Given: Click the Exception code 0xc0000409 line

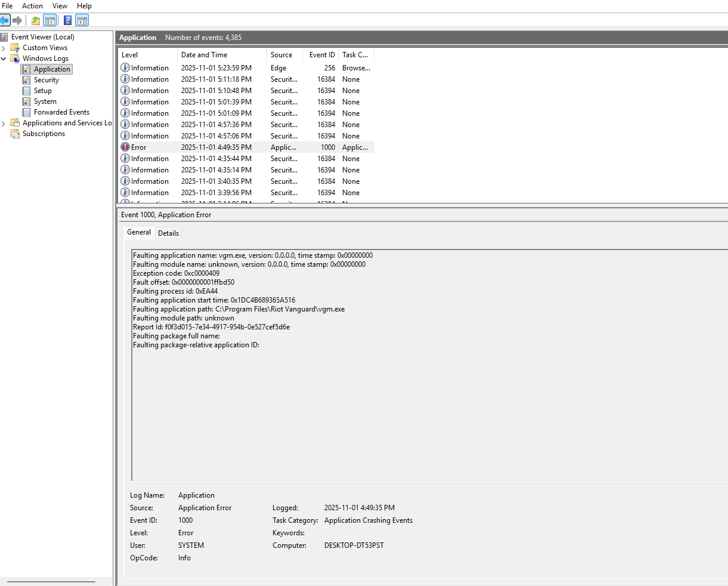Looking at the screenshot, I should pyautogui.click(x=176, y=273).
